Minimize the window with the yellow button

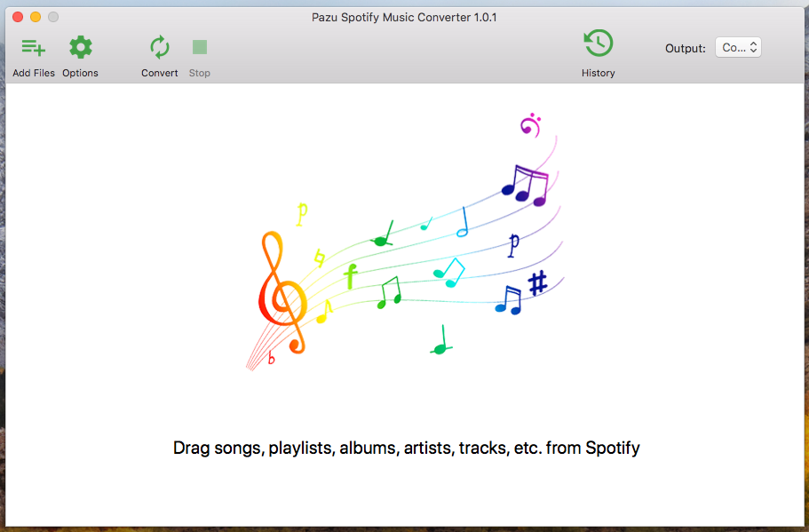(x=36, y=16)
